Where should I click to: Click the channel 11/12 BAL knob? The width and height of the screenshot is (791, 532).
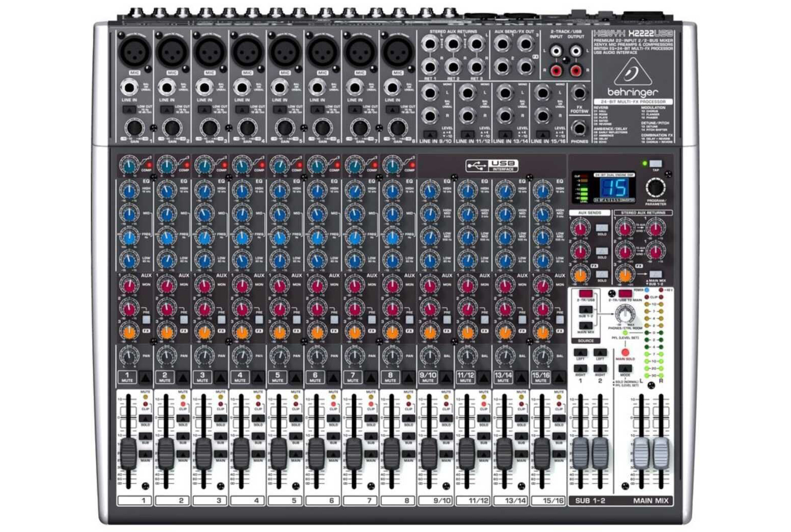pos(467,357)
